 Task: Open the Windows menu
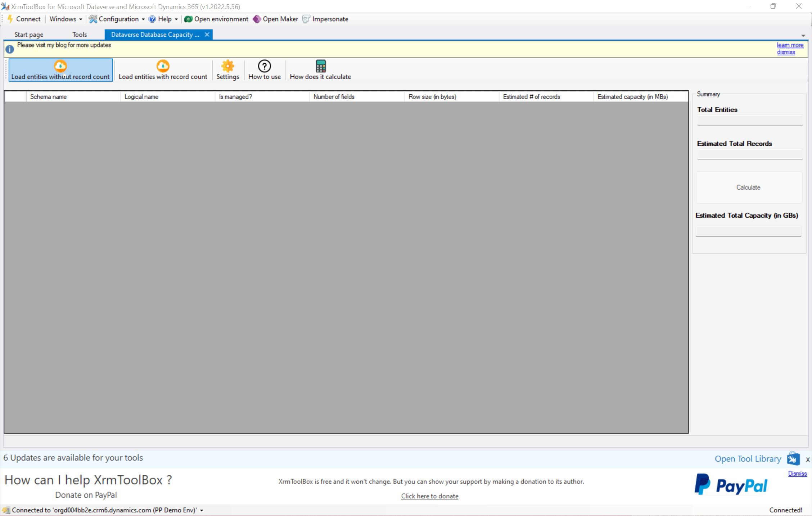(x=66, y=19)
